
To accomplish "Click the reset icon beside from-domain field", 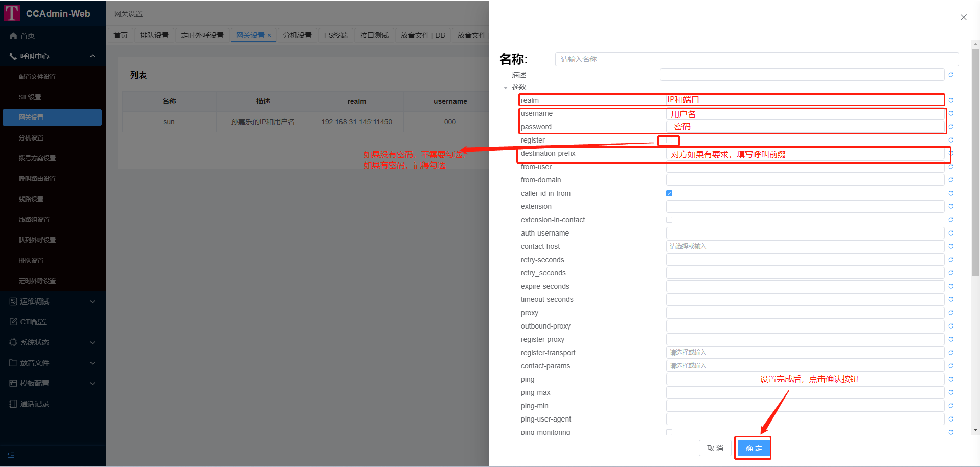I will pos(951,180).
